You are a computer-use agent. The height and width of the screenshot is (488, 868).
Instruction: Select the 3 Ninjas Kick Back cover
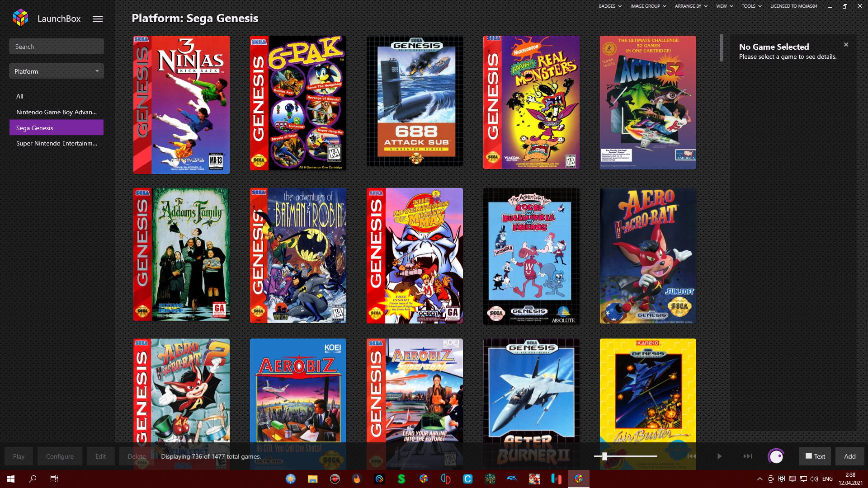pos(181,105)
